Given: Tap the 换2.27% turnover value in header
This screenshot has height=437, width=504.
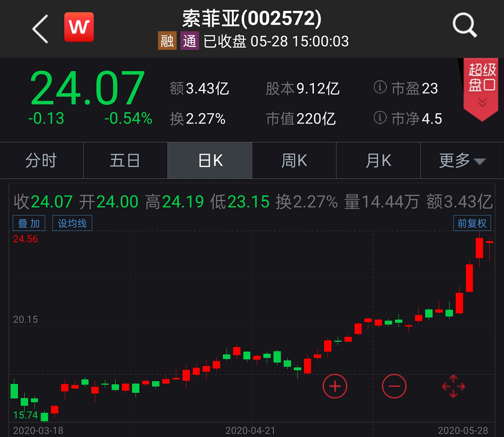Looking at the screenshot, I should 198,119.
